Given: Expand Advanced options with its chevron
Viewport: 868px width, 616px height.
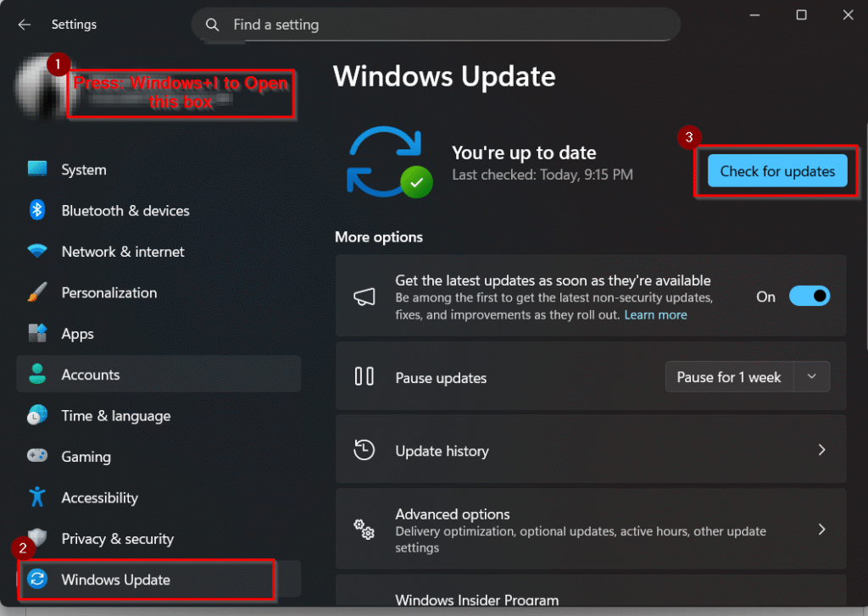Looking at the screenshot, I should pyautogui.click(x=822, y=530).
